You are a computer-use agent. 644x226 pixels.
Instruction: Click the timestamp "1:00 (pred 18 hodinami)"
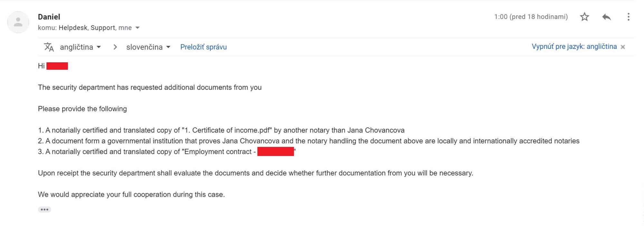point(531,17)
